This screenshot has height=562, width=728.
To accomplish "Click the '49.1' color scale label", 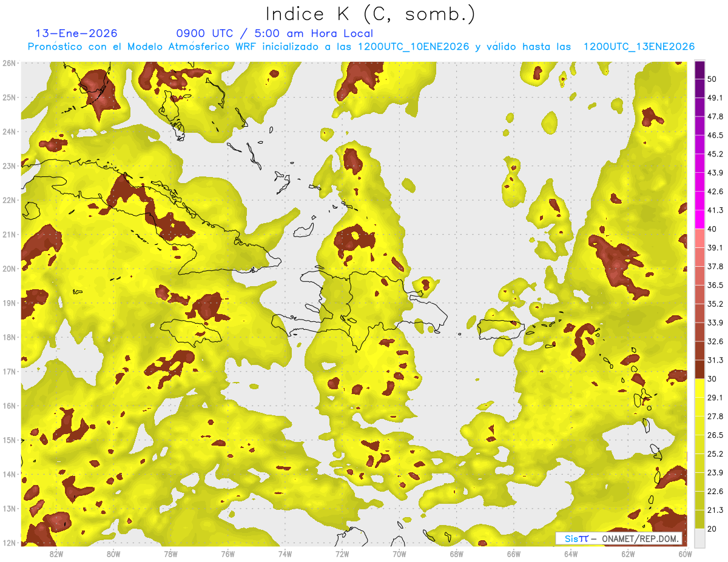I will pyautogui.click(x=715, y=98).
